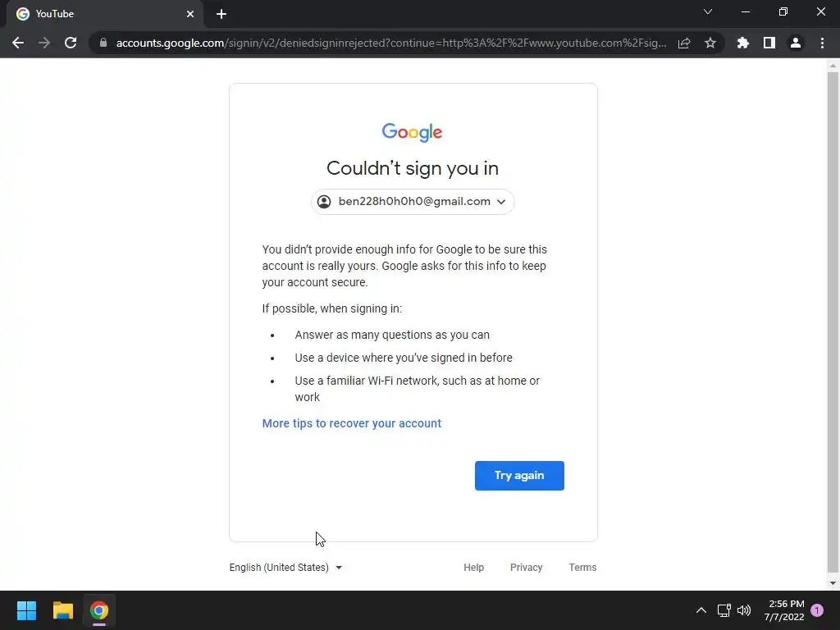Open a new tab with the plus button
The height and width of the screenshot is (630, 840).
221,14
